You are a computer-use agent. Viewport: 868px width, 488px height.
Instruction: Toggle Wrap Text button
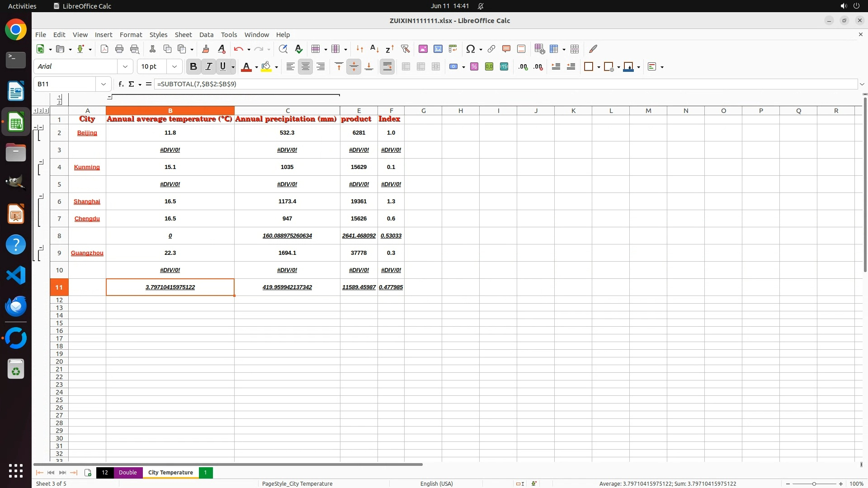[x=387, y=67]
